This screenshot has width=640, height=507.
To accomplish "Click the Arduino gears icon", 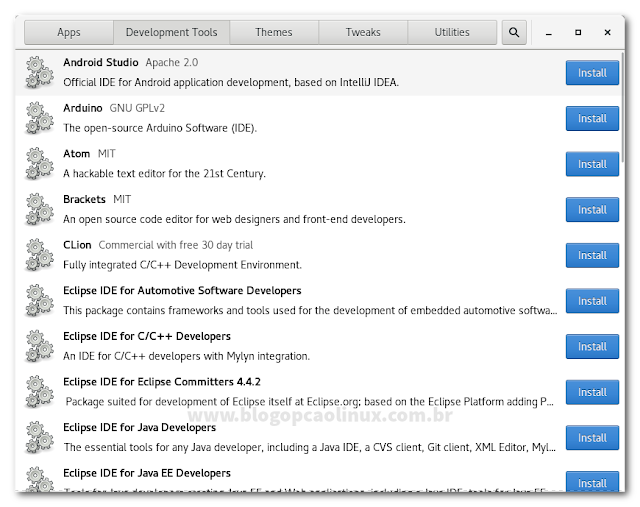I will click(x=39, y=118).
